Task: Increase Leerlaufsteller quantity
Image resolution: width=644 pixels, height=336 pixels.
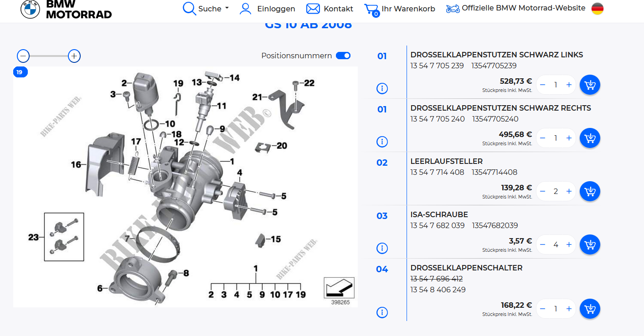Action: click(x=569, y=191)
